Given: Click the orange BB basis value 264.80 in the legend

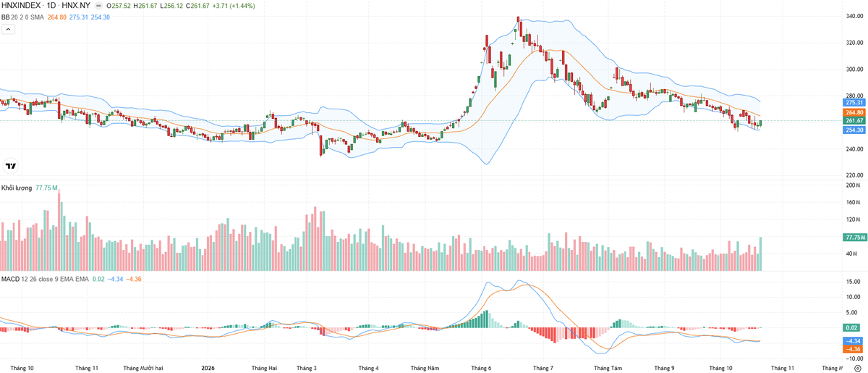Looking at the screenshot, I should 57,17.
